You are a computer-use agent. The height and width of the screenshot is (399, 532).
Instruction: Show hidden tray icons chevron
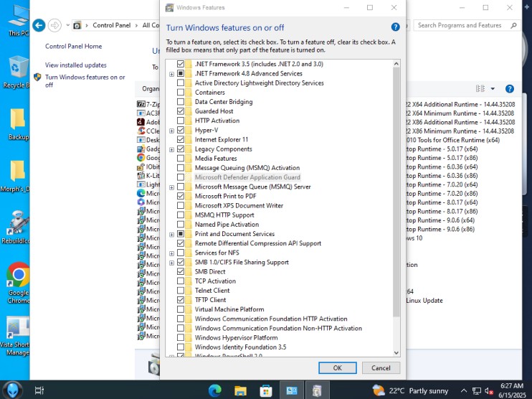tap(464, 391)
